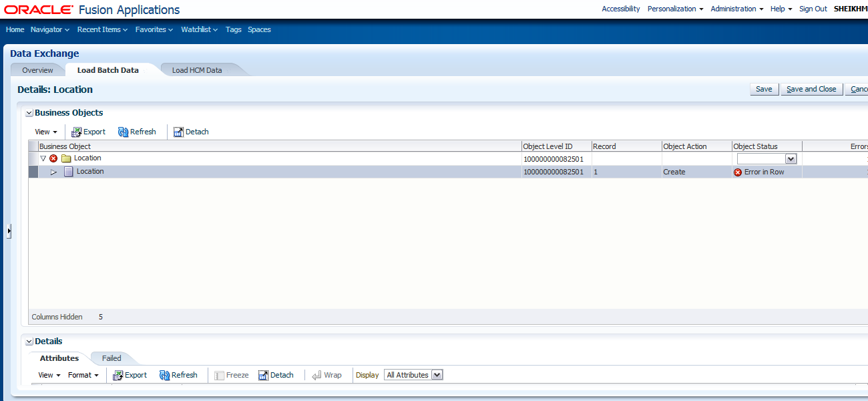868x401 pixels.
Task: Click the Sign Out link
Action: click(813, 9)
